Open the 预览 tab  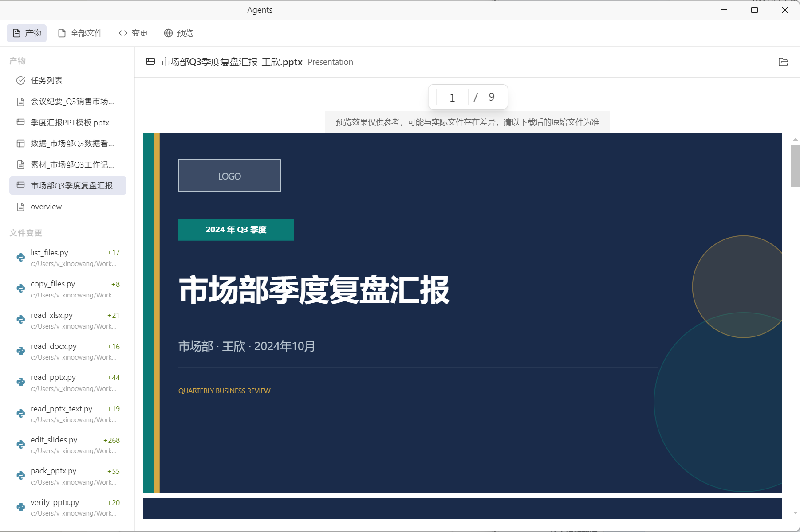click(178, 33)
